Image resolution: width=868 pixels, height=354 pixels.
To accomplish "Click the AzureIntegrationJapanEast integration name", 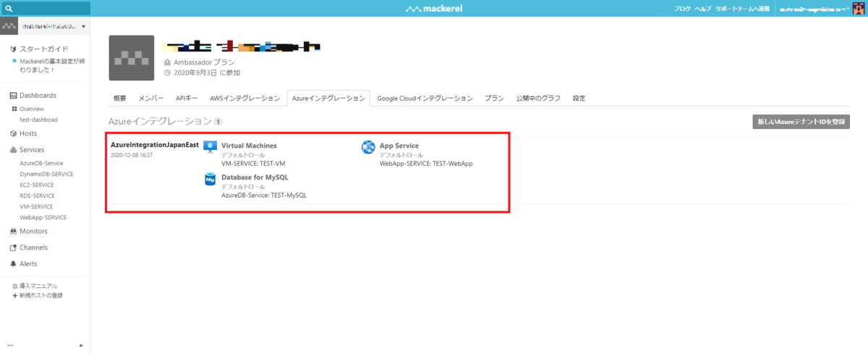I will 155,145.
